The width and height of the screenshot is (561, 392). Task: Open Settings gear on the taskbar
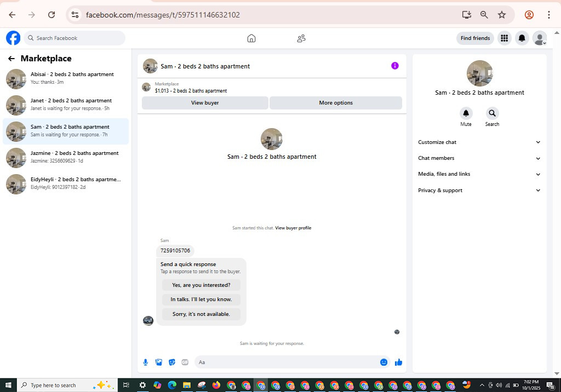click(142, 385)
